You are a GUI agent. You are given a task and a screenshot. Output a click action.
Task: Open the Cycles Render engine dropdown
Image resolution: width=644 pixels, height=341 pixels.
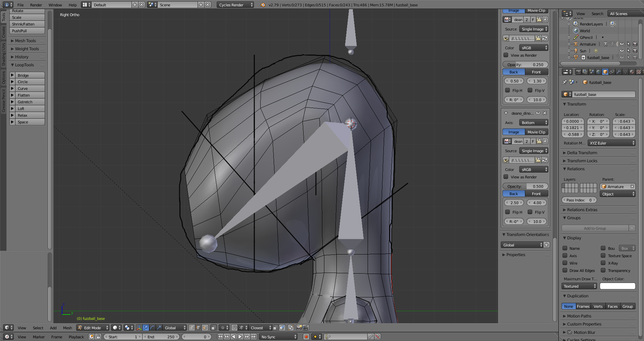coord(235,5)
